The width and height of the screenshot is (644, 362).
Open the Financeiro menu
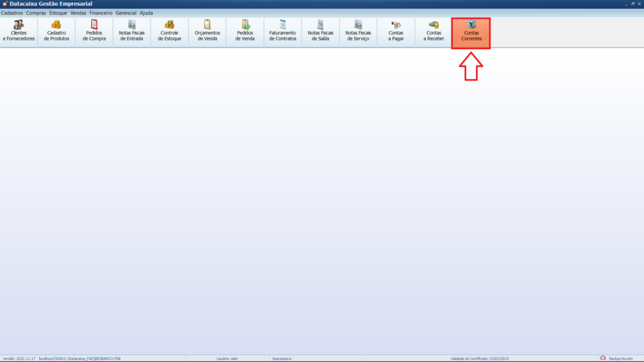point(101,13)
